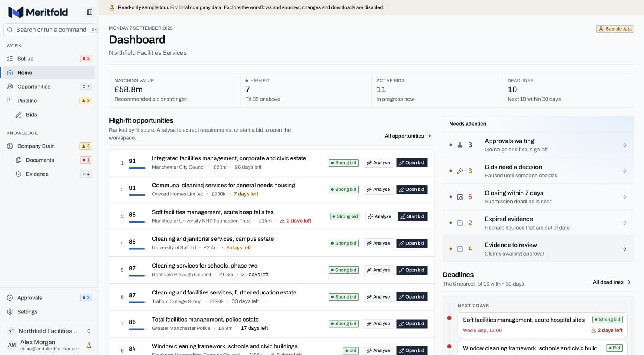Click the Active bids 11 stat card

tap(437, 90)
